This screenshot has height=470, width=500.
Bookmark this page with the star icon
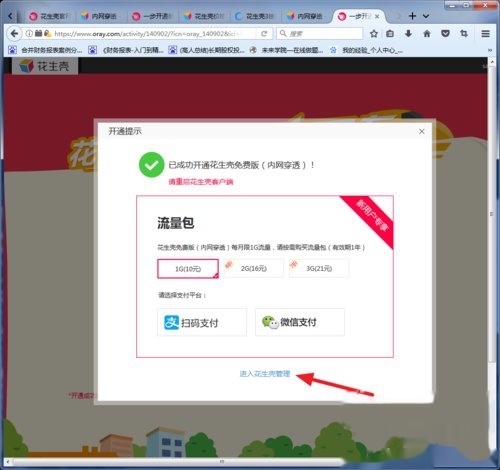[374, 34]
